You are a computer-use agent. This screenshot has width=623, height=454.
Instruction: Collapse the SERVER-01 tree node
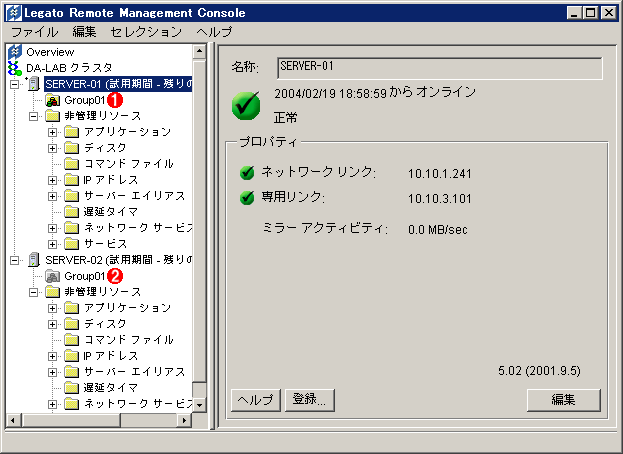15,84
